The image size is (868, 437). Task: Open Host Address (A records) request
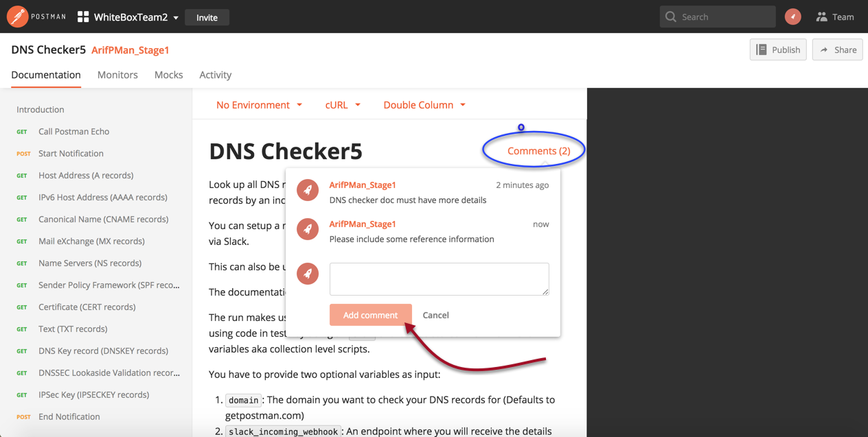[86, 176]
